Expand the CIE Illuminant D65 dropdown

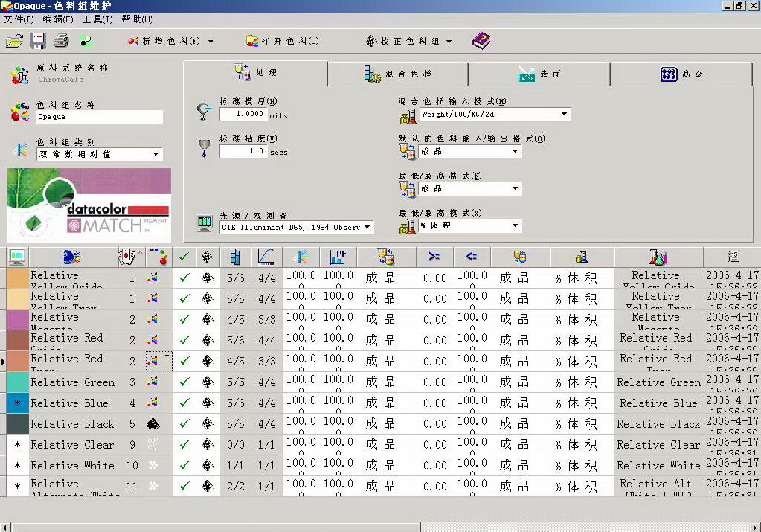click(x=367, y=227)
